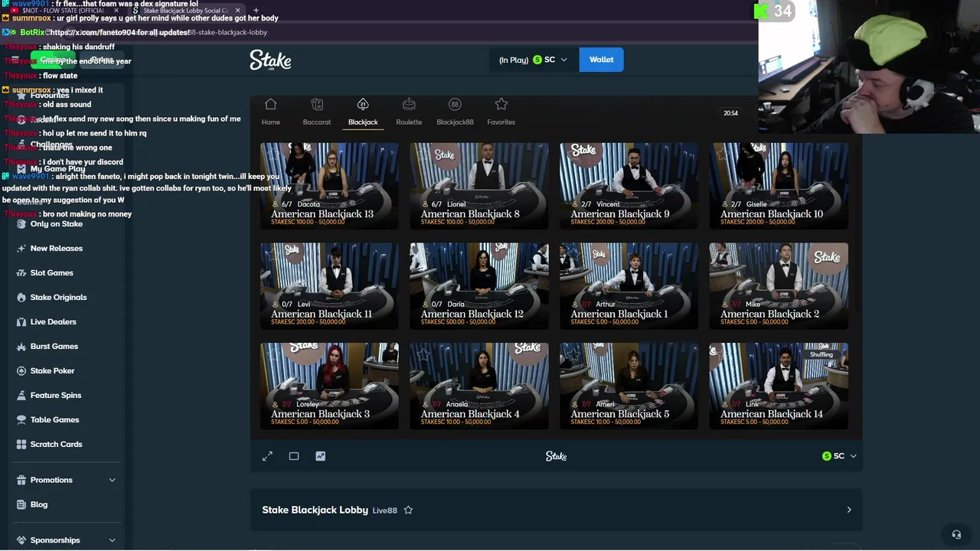Viewport: 980px width, 551px height.
Task: Open the In Play SC balance dropdown
Action: coord(534,60)
